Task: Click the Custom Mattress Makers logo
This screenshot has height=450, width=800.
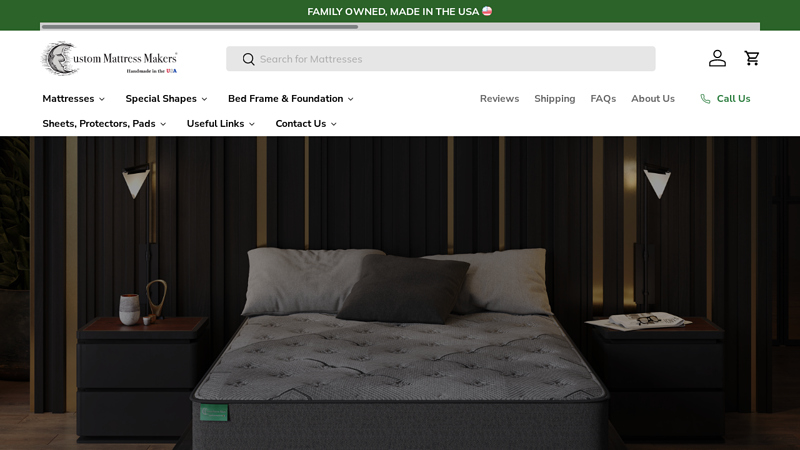Action: pos(110,59)
